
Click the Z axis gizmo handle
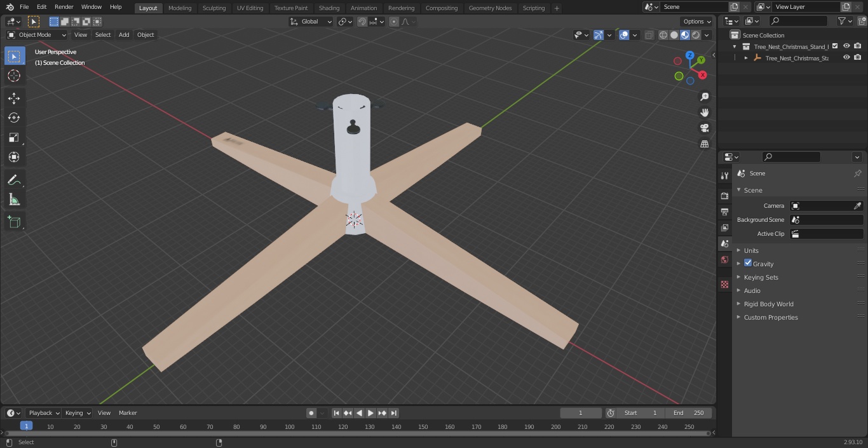690,55
